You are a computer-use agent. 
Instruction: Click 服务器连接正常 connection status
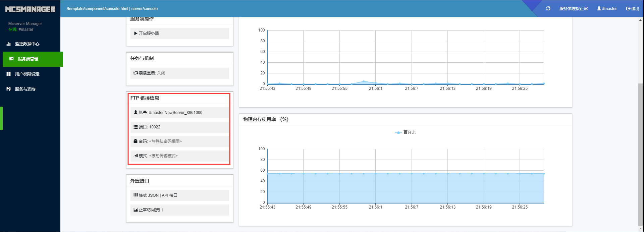(573, 9)
